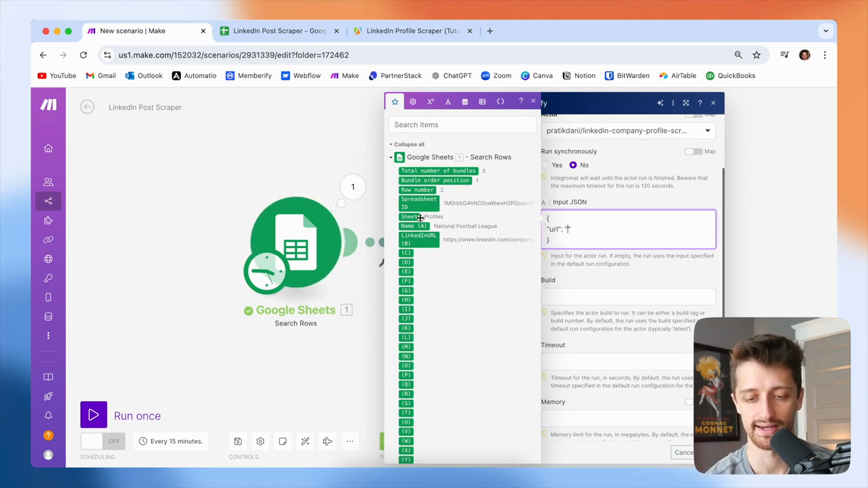
Task: Insert the Row number pill
Action: [417, 190]
